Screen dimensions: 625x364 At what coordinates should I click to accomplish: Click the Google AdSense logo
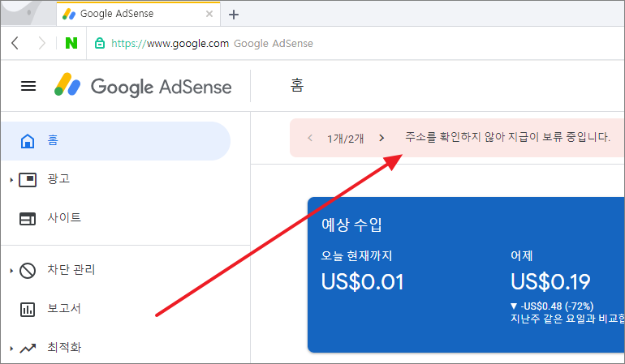pyautogui.click(x=143, y=86)
